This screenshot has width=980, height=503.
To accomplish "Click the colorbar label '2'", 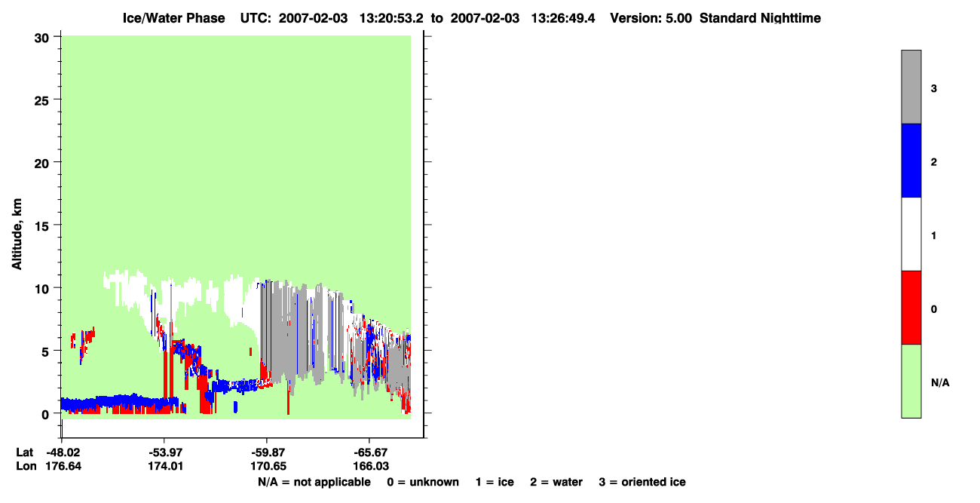I will coord(934,162).
